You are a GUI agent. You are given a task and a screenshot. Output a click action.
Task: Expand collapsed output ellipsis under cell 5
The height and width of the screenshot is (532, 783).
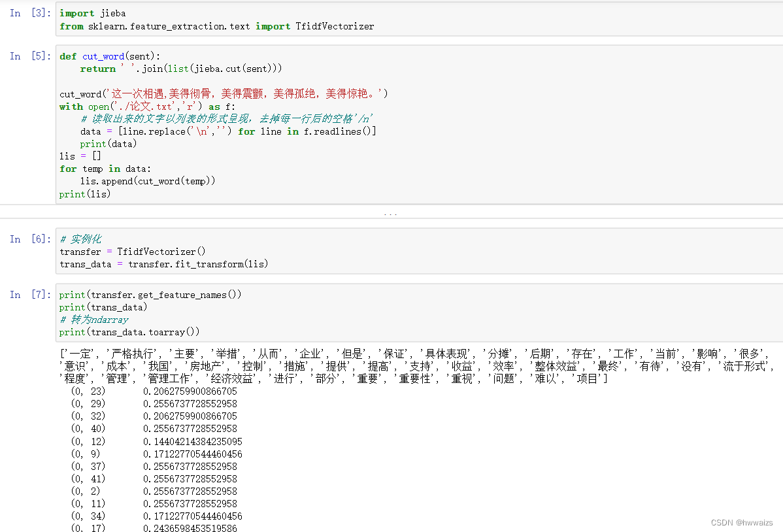point(390,214)
